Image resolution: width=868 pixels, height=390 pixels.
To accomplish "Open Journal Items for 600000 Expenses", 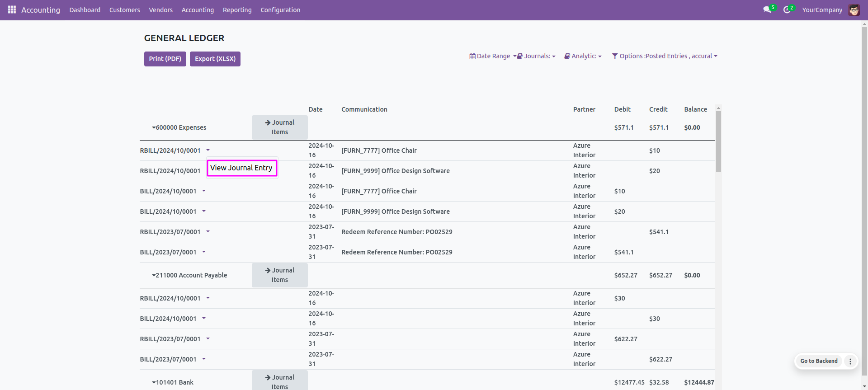I will [279, 127].
